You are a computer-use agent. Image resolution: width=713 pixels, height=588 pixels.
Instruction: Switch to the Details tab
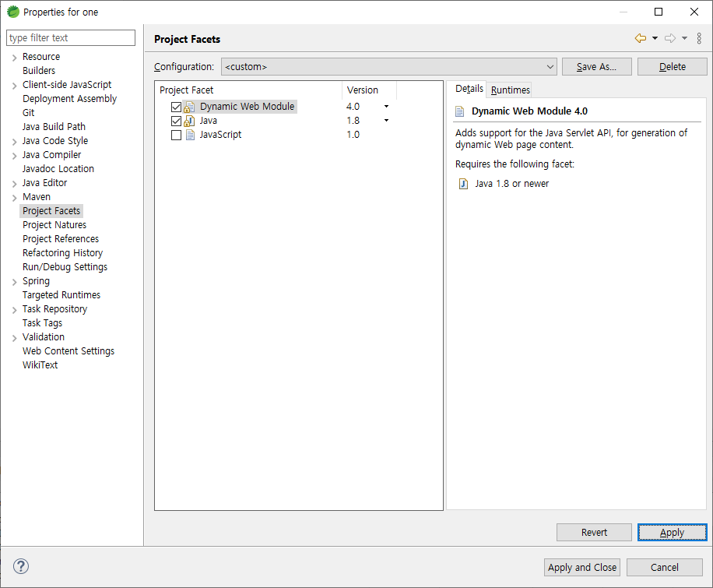pyautogui.click(x=469, y=89)
